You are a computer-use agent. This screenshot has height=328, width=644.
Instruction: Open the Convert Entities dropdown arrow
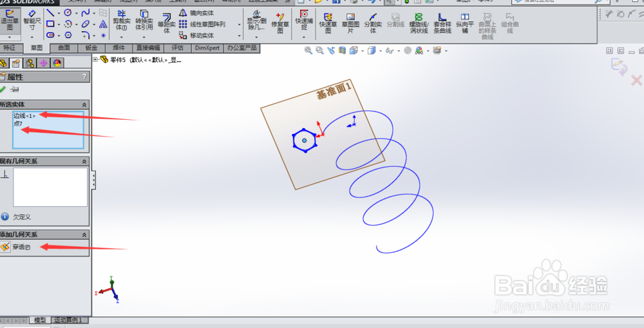click(144, 37)
